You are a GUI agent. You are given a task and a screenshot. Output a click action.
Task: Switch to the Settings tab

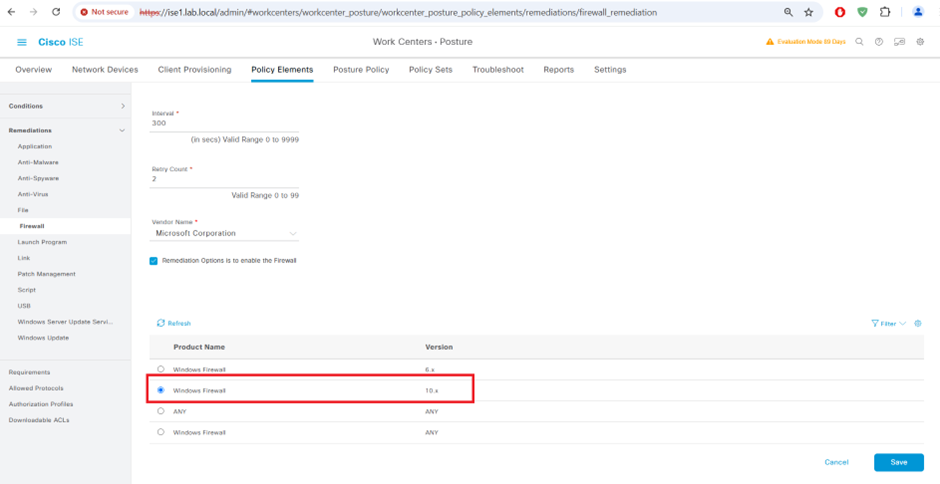point(610,70)
